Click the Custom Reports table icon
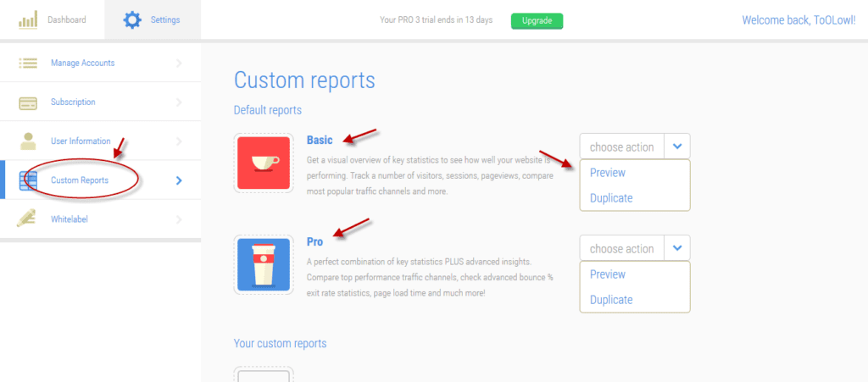 pos(28,180)
